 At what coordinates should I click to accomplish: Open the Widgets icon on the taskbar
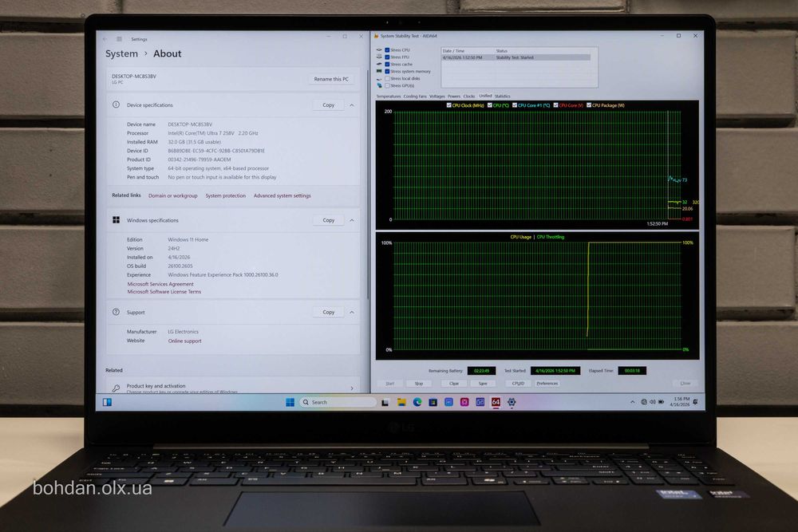pyautogui.click(x=108, y=402)
